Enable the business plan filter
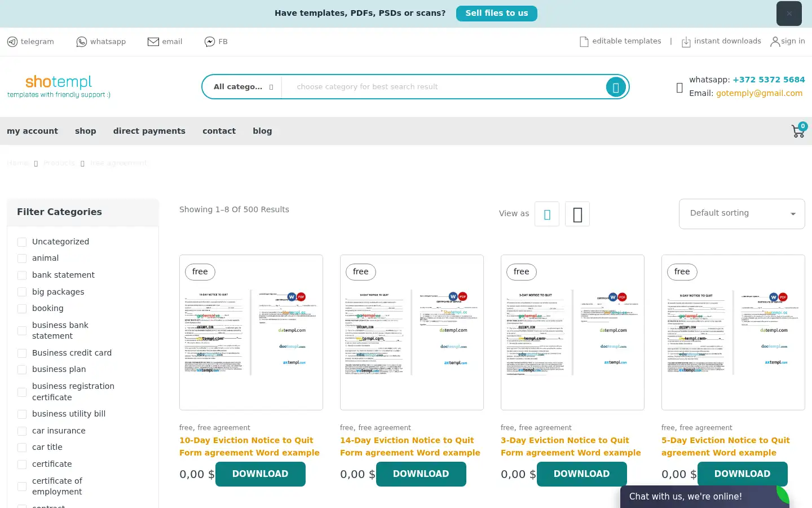 click(22, 370)
